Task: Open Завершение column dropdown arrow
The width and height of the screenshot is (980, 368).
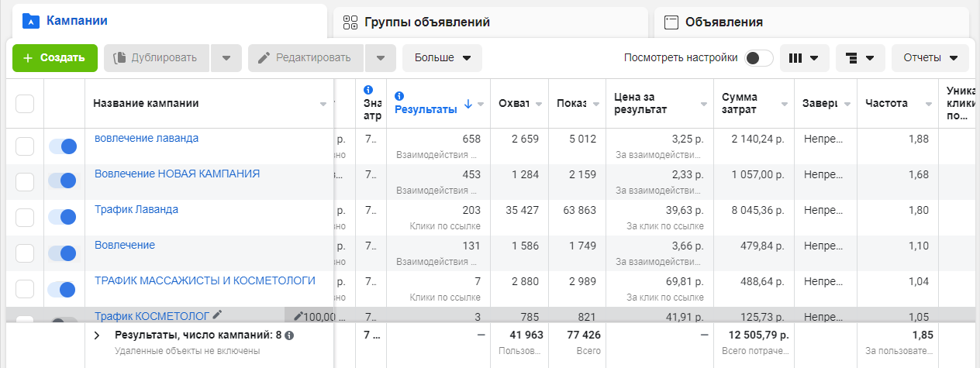Action: pyautogui.click(x=847, y=104)
